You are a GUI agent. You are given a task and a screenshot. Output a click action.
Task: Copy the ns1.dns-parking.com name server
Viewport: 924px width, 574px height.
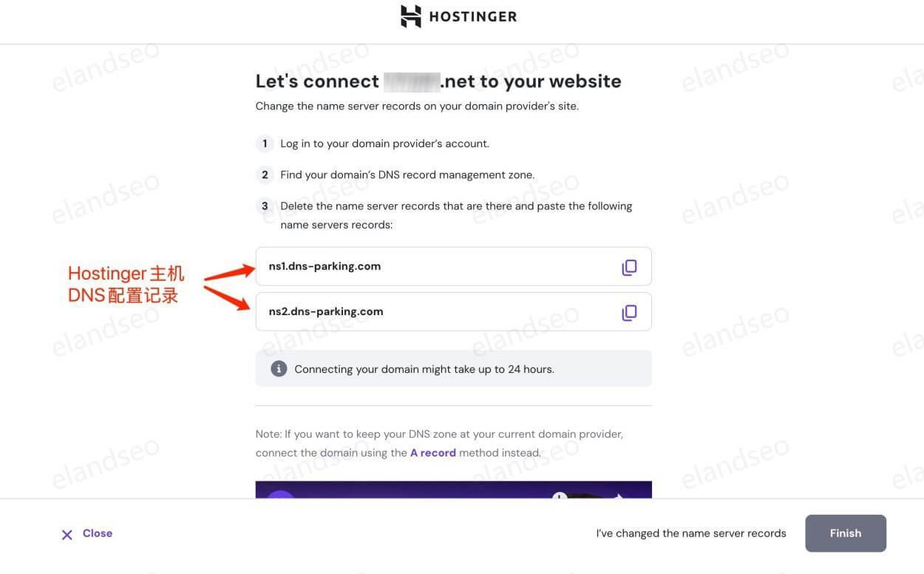pyautogui.click(x=629, y=267)
